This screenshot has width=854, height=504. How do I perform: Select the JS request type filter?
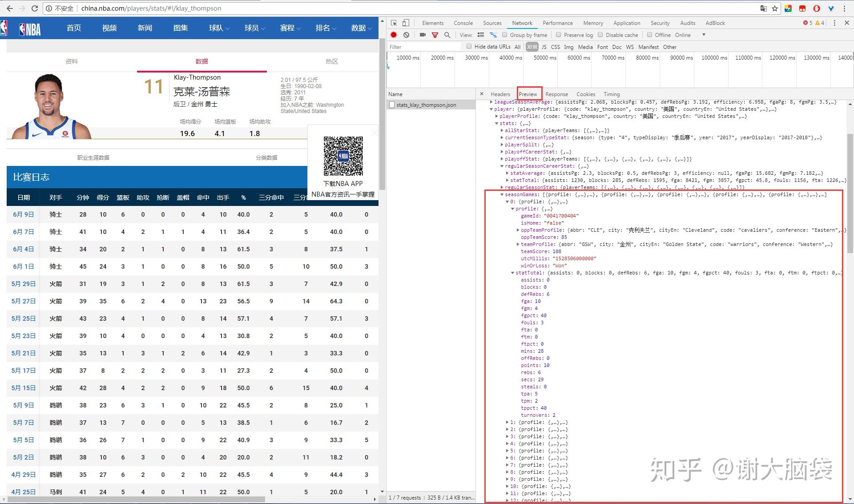[544, 47]
